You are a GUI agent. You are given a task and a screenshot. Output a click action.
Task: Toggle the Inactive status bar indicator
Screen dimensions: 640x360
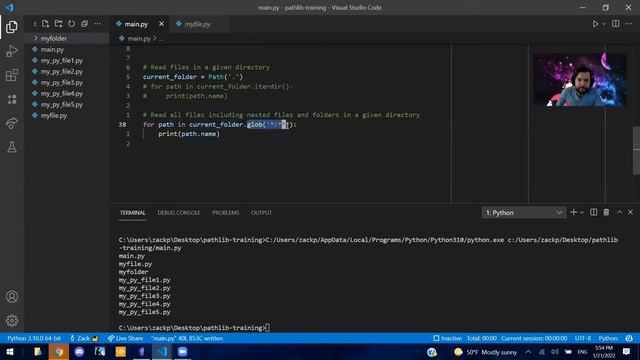(447, 338)
